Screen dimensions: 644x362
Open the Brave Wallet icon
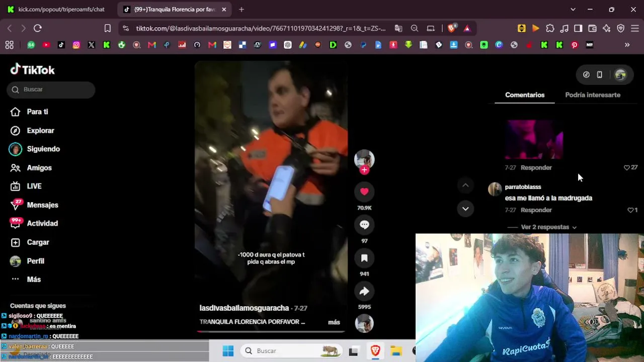tap(592, 29)
